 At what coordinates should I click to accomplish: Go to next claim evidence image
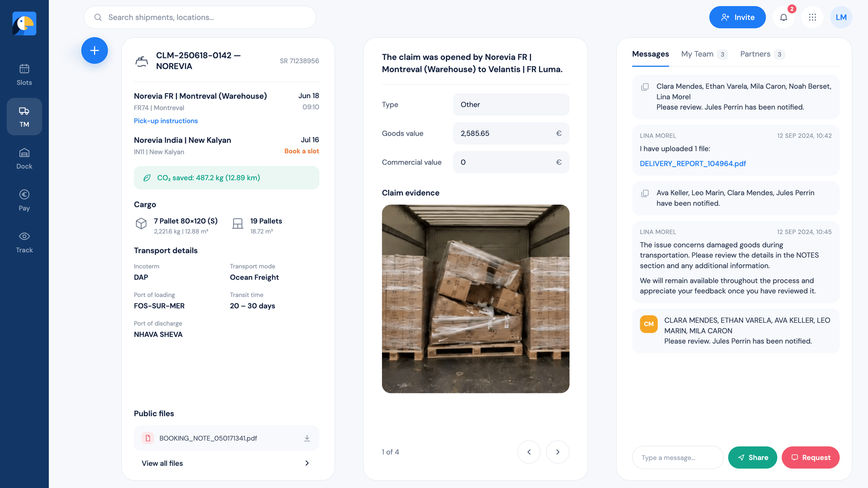point(557,452)
